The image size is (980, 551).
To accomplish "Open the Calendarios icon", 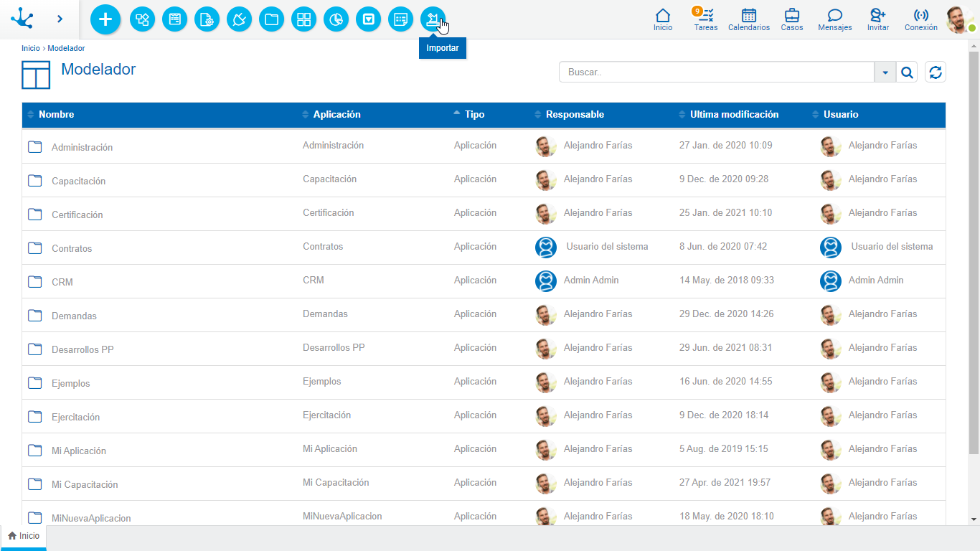I will [x=748, y=19].
